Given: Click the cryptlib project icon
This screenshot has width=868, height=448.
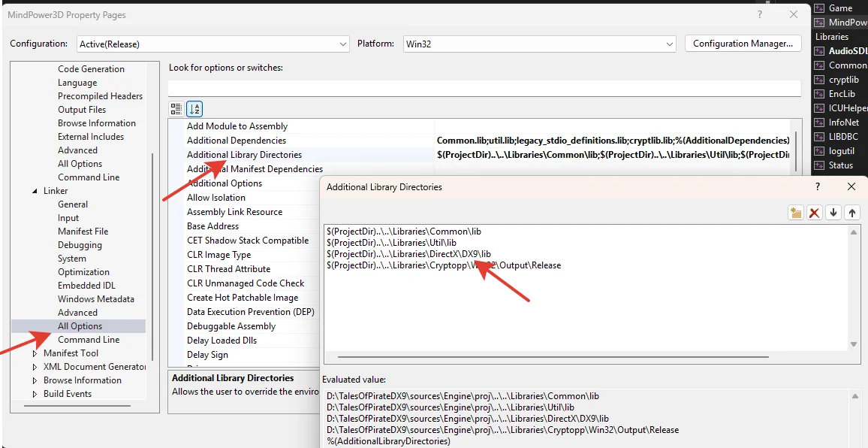Looking at the screenshot, I should point(819,80).
